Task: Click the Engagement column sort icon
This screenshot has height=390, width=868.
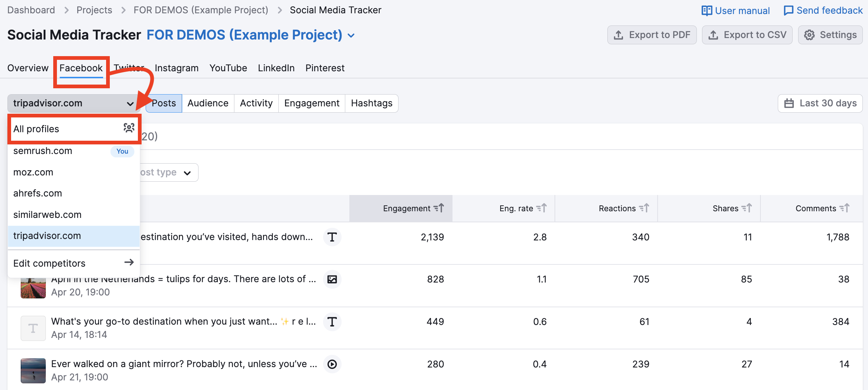Action: (439, 208)
